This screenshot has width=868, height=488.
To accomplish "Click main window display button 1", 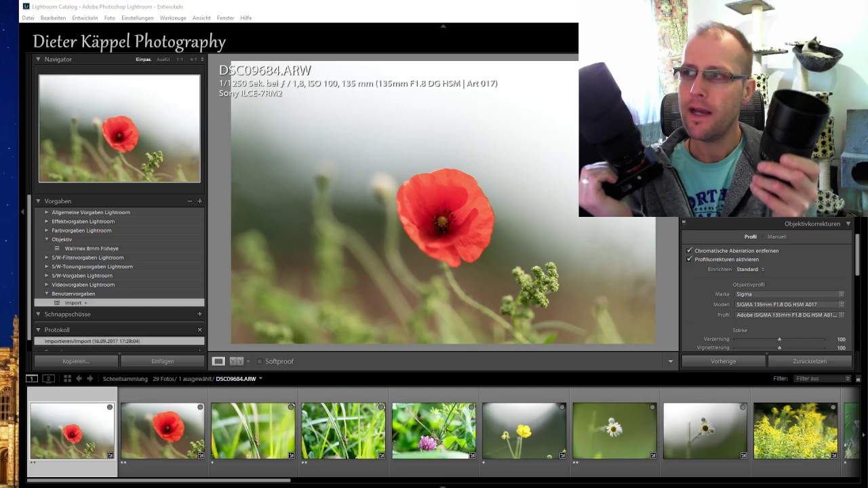I will [32, 378].
